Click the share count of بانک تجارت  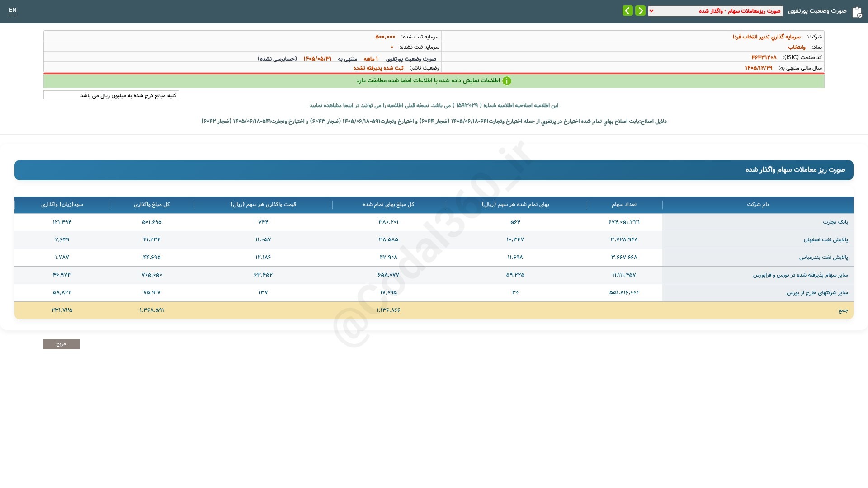(624, 222)
